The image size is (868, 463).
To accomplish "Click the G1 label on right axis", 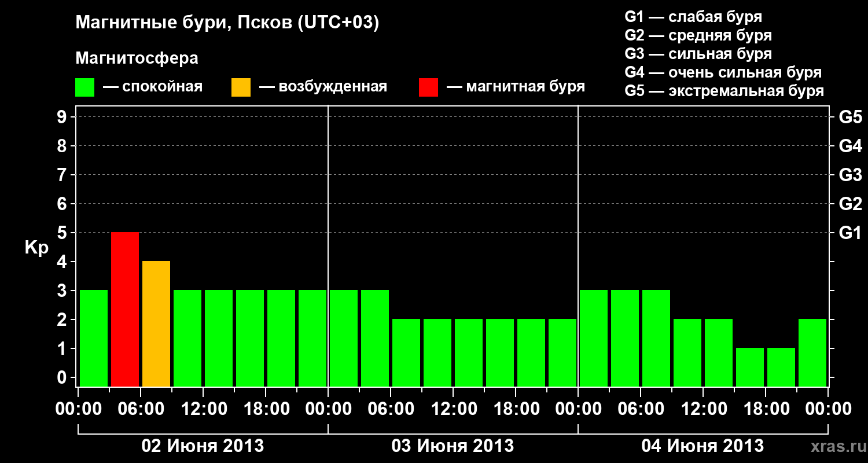I will point(851,233).
